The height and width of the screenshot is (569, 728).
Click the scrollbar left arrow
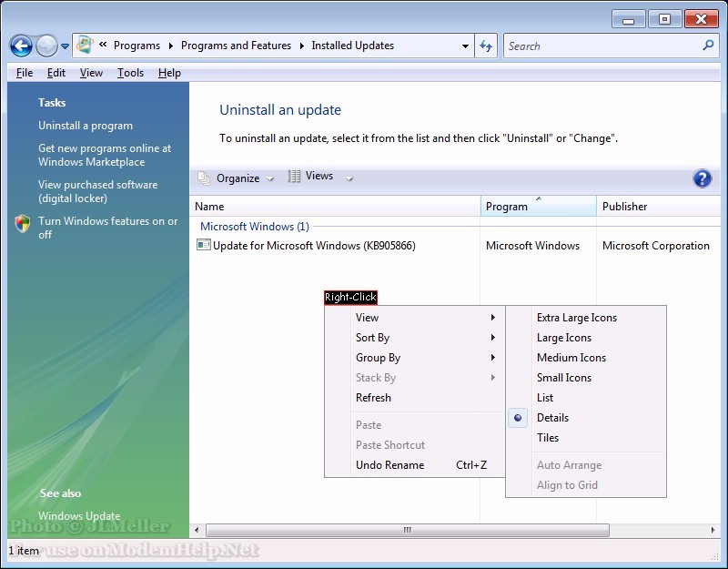pos(197,530)
